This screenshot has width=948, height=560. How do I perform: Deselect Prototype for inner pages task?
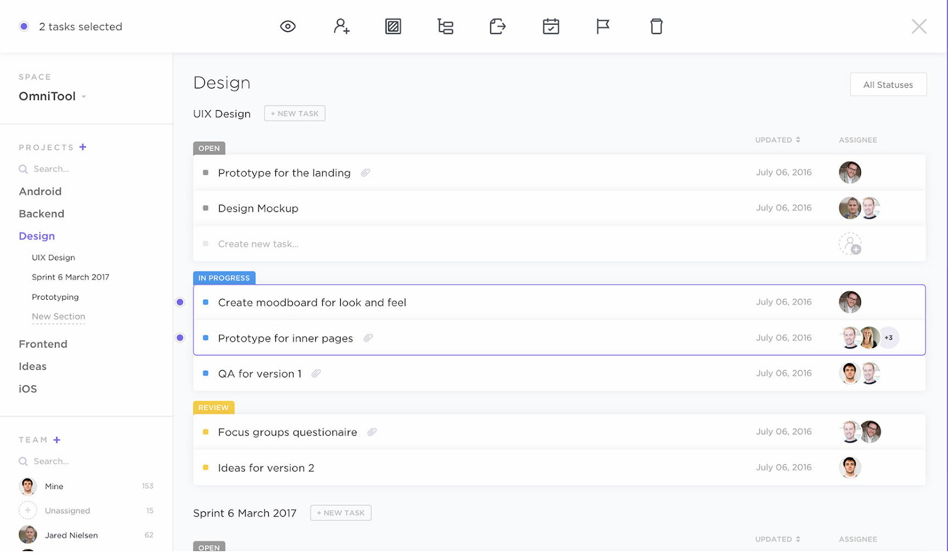click(x=180, y=338)
